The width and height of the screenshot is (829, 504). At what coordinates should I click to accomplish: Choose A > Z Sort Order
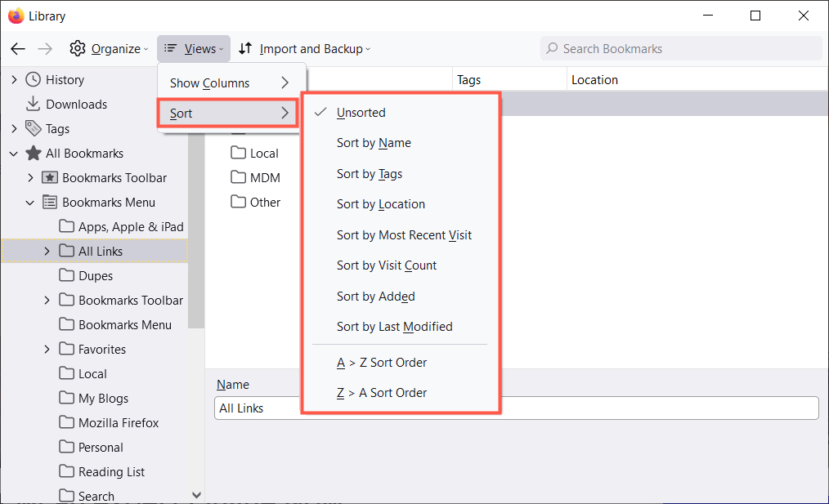pyautogui.click(x=382, y=363)
